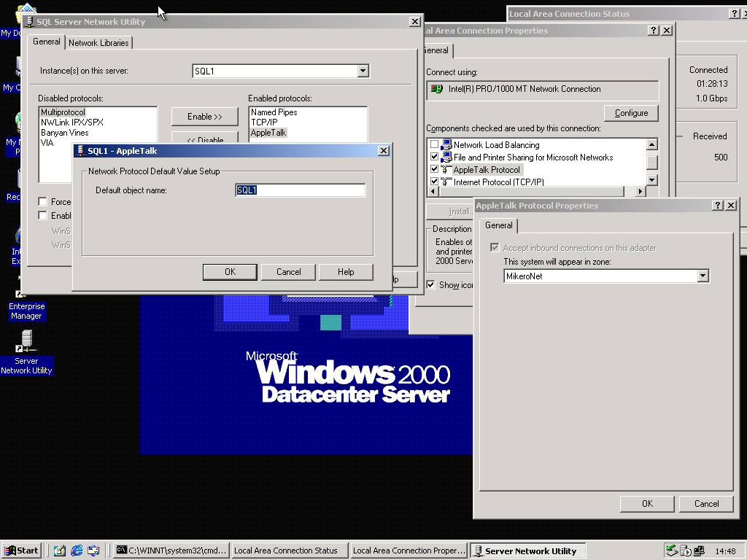The height and width of the screenshot is (560, 747).
Task: Click Server Network Utility taskbar button
Action: [528, 551]
